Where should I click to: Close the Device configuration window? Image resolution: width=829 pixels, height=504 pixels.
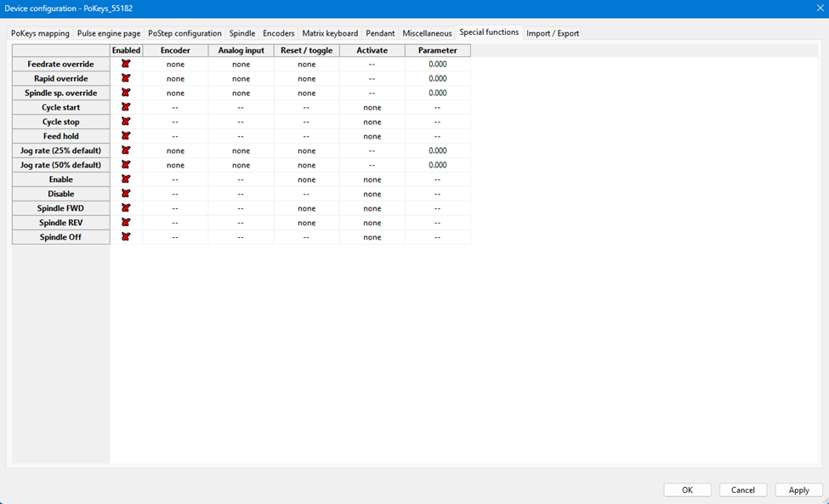[820, 8]
